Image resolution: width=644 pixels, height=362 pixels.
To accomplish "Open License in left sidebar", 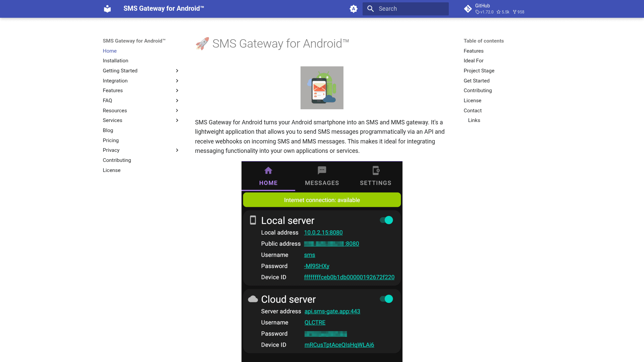I will point(112,170).
